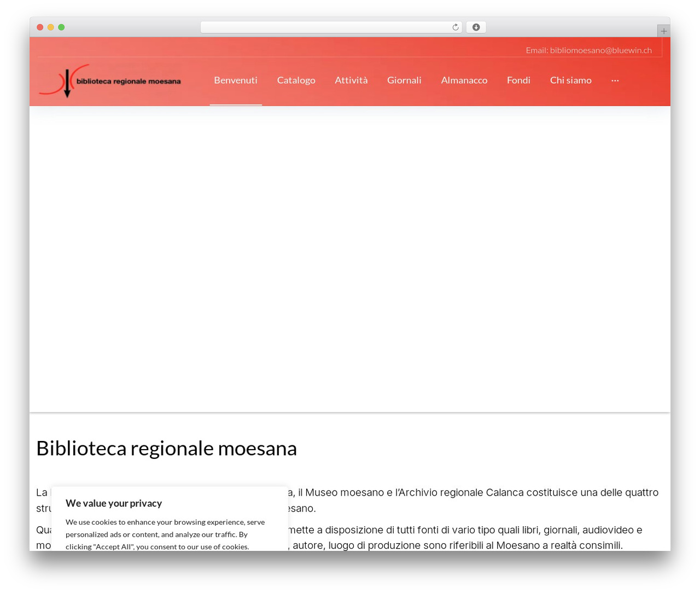Click the browser reload icon
This screenshot has height=593, width=700.
click(x=455, y=27)
